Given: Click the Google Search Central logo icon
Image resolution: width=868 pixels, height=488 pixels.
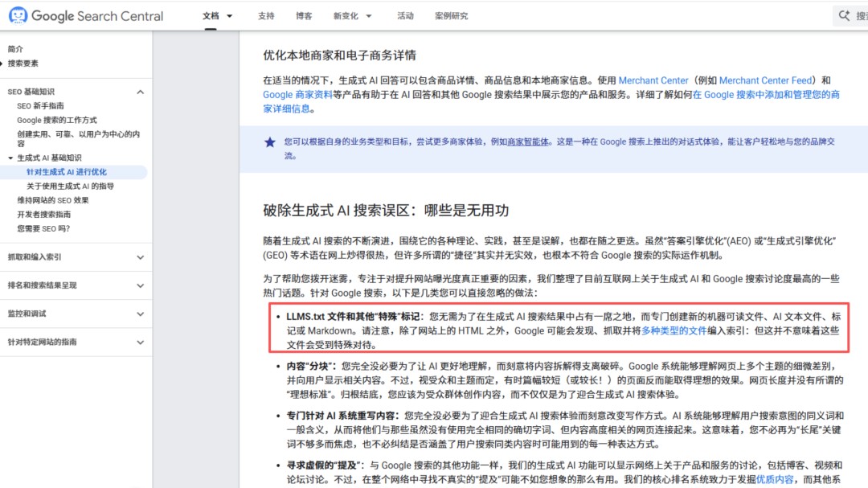Looking at the screenshot, I should coord(18,15).
